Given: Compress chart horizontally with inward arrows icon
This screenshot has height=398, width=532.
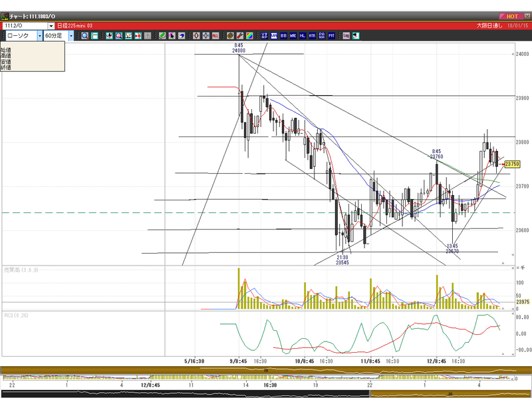Looking at the screenshot, I should point(206,36).
